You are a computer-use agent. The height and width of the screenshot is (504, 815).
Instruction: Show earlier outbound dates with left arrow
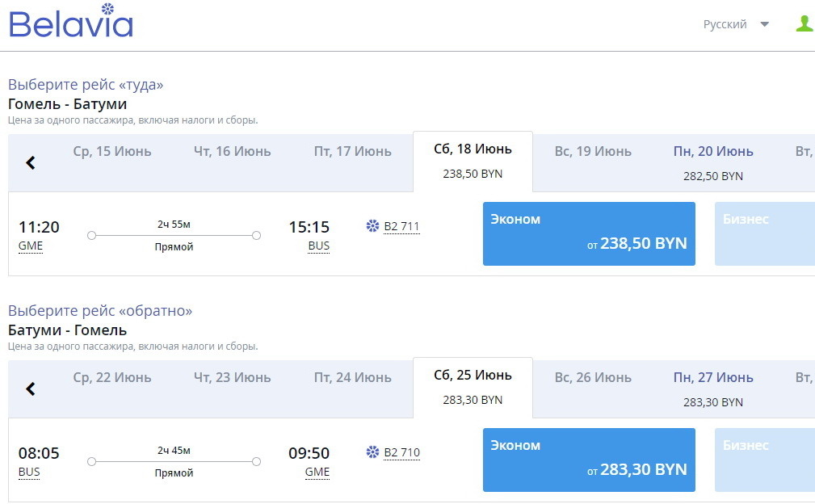coord(31,163)
